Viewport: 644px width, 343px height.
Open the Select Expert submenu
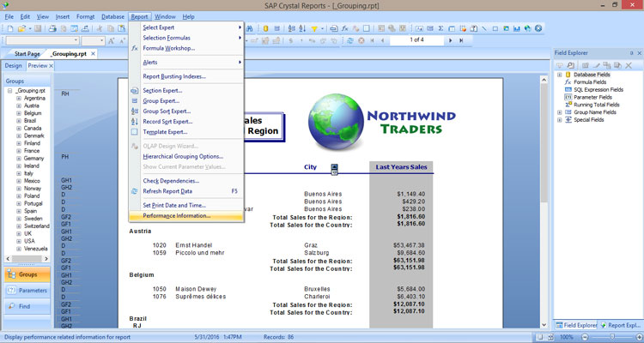(186, 27)
